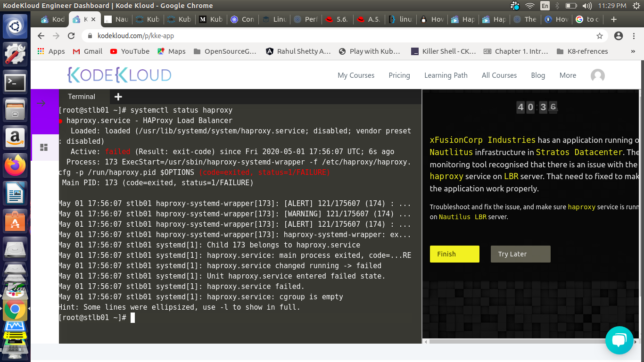Open Terminal app from the dock
Image resolution: width=644 pixels, height=362 pixels.
(15, 83)
